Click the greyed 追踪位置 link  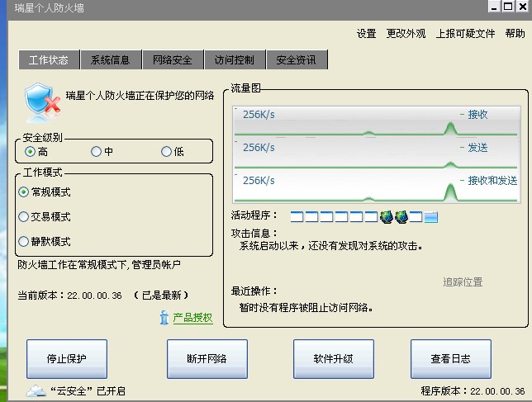(463, 282)
